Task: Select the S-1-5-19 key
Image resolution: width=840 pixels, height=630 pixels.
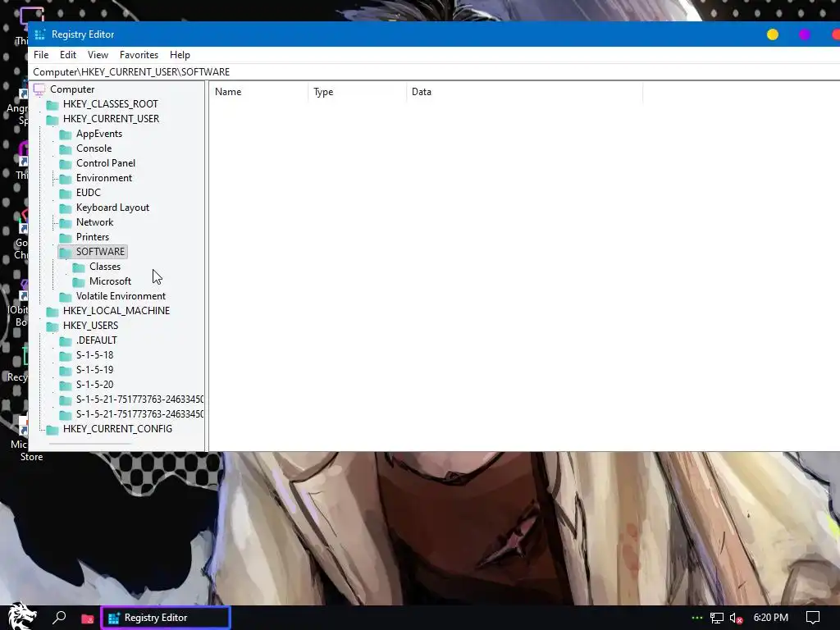Action: point(95,370)
